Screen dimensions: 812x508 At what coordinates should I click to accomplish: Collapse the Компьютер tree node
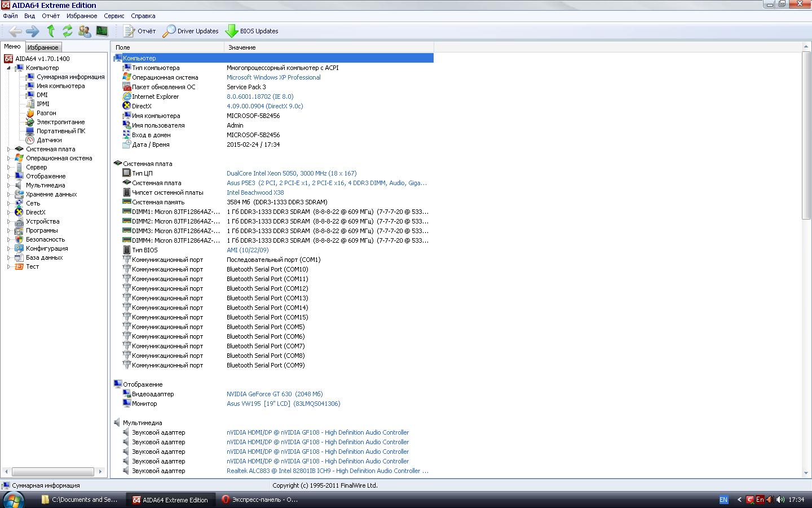click(9, 68)
